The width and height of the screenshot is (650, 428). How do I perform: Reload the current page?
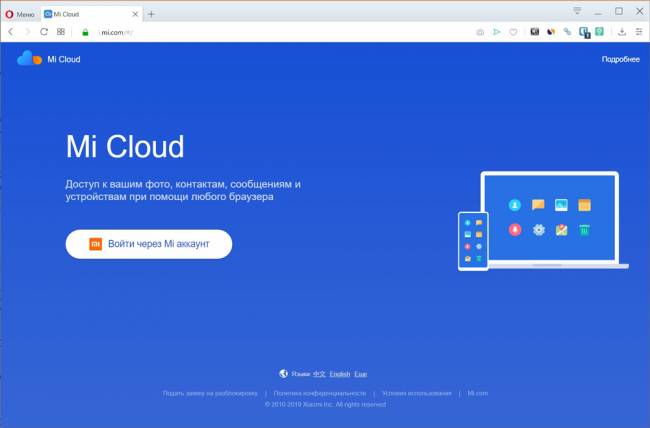[x=44, y=32]
